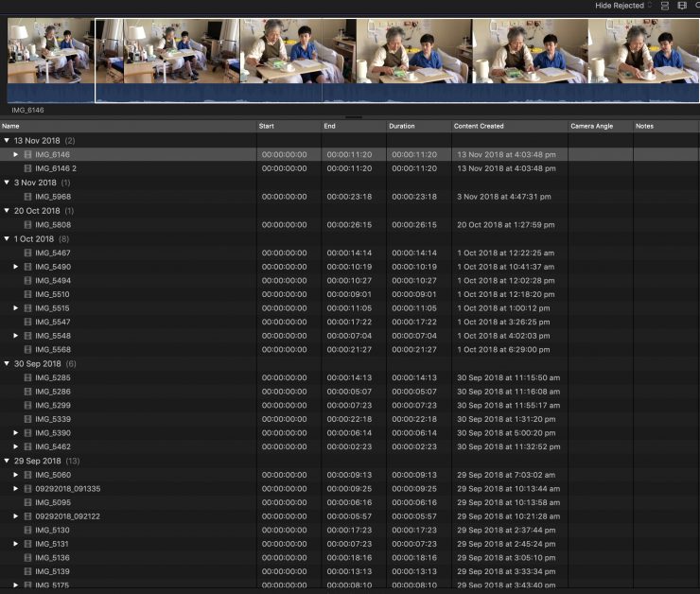
Task: Select the clip icon for IMG_5136
Action: pos(28,558)
